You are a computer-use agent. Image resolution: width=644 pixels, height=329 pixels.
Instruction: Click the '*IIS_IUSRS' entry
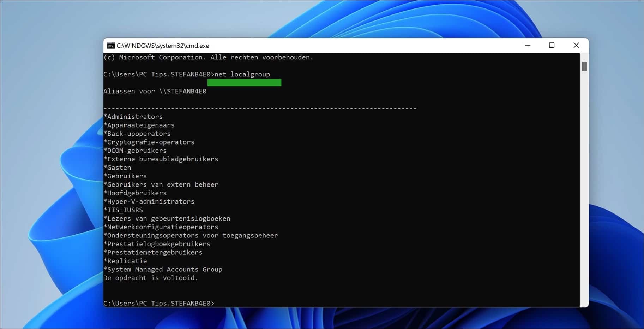point(123,210)
